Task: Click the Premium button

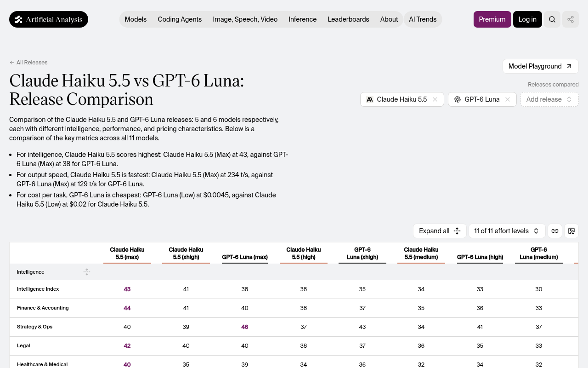Action: tap(492, 19)
